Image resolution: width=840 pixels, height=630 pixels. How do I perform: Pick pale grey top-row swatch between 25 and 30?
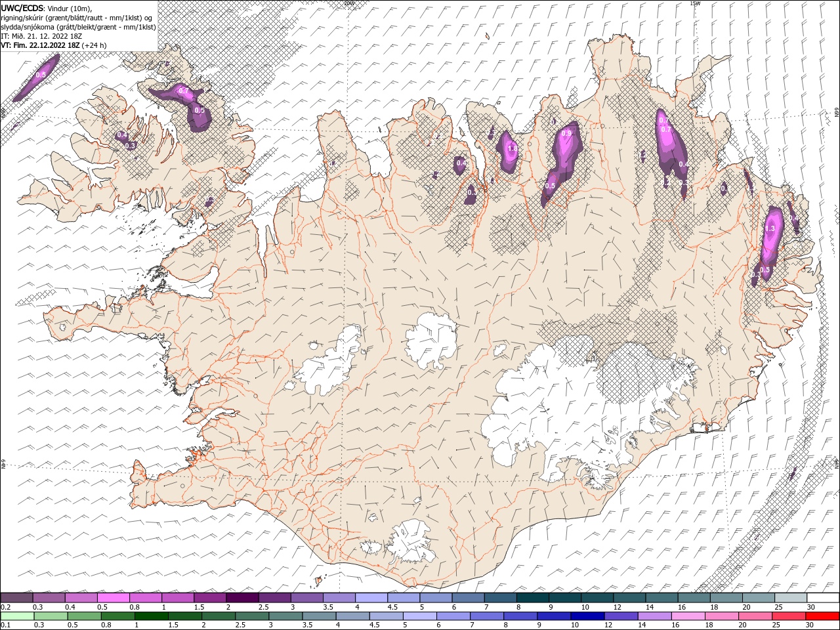click(x=790, y=598)
